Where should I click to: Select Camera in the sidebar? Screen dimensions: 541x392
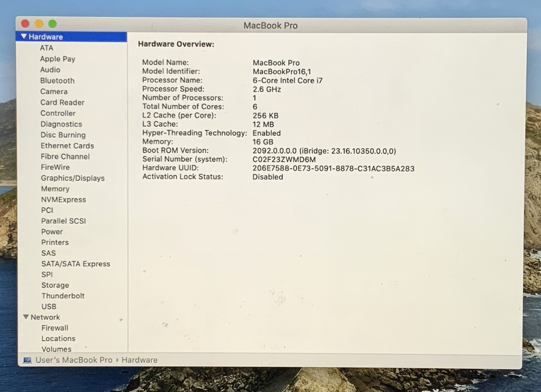(x=54, y=91)
